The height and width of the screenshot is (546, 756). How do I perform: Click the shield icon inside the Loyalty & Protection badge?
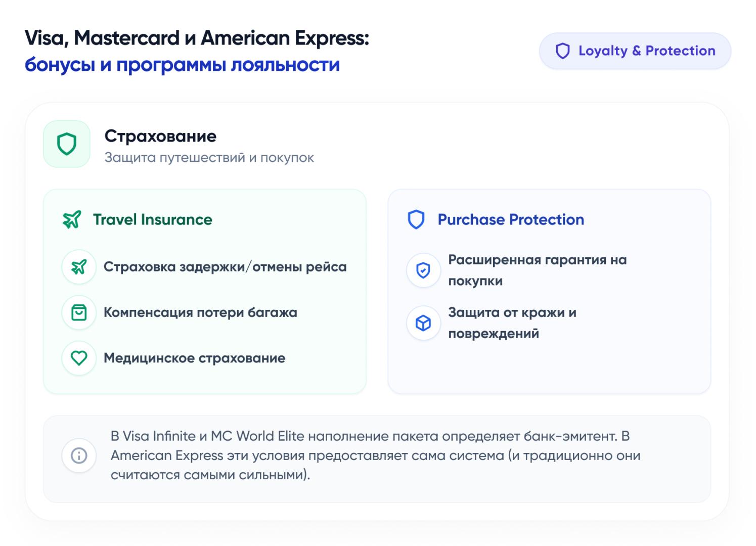(x=563, y=51)
